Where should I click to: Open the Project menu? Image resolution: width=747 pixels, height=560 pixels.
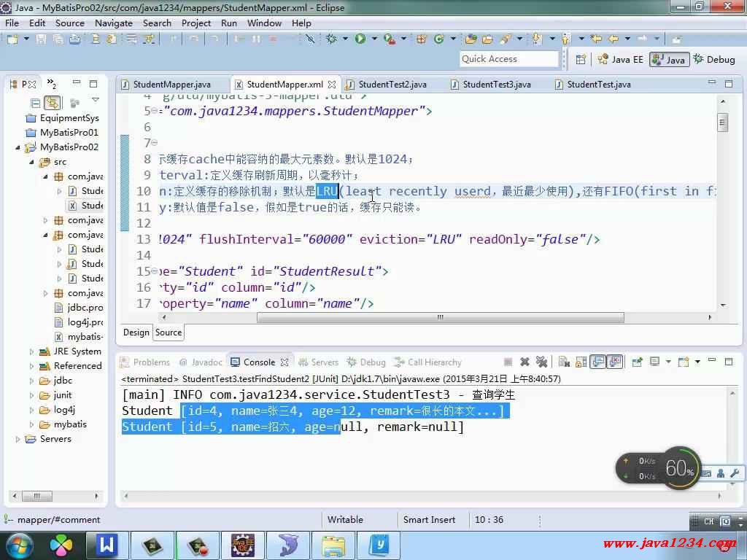pyautogui.click(x=196, y=23)
